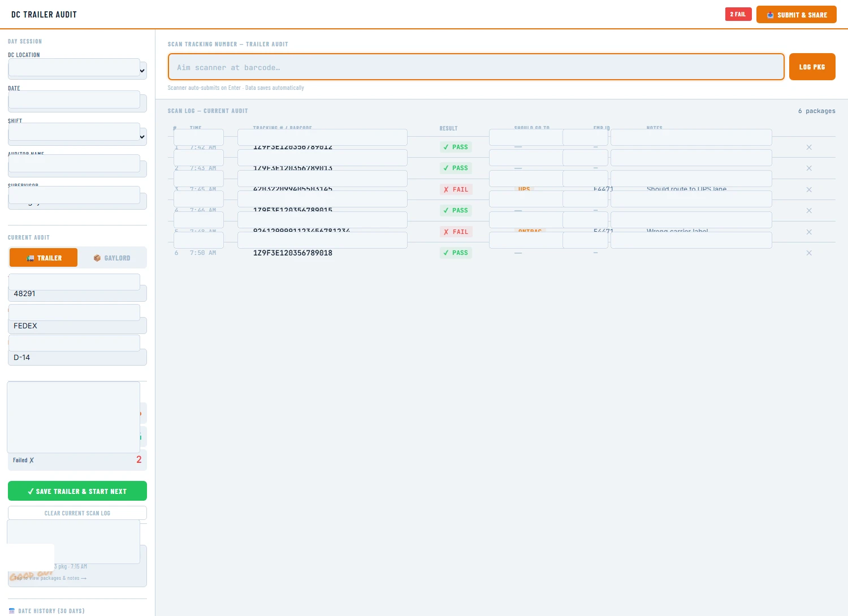
Task: Log the package with LOG PKG
Action: [812, 67]
